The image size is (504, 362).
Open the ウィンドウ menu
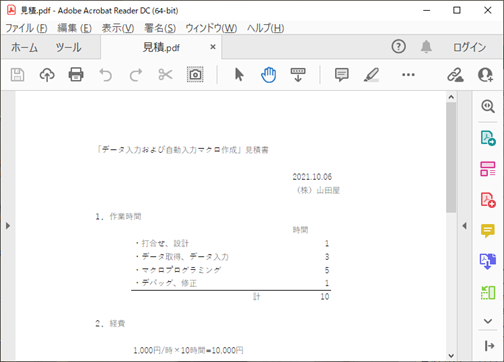coord(211,28)
